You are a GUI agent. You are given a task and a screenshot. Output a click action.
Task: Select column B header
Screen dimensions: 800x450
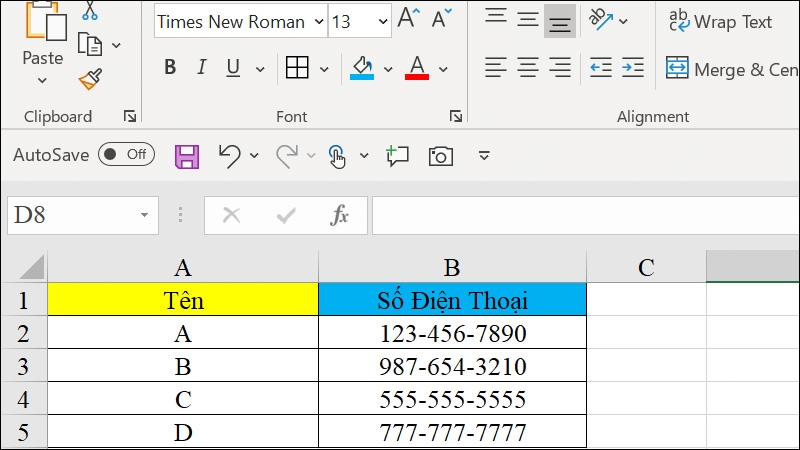tap(452, 267)
